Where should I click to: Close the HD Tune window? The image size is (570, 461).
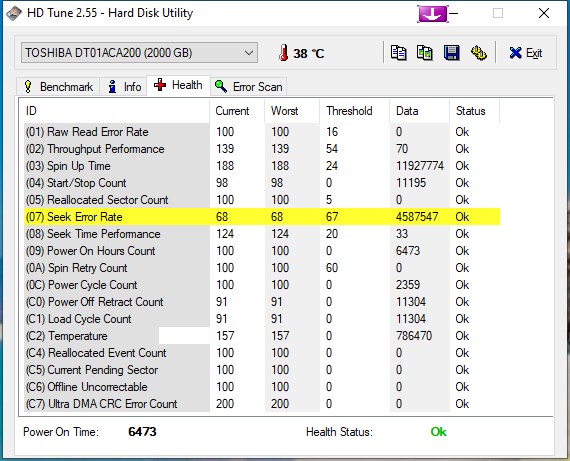(544, 13)
